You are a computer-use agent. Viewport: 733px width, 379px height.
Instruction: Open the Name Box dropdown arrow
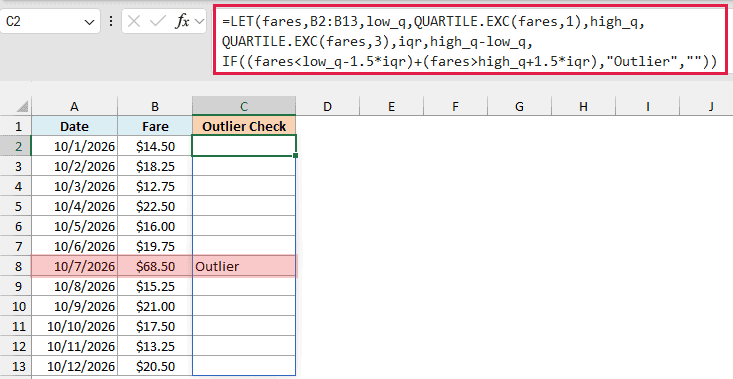click(89, 22)
